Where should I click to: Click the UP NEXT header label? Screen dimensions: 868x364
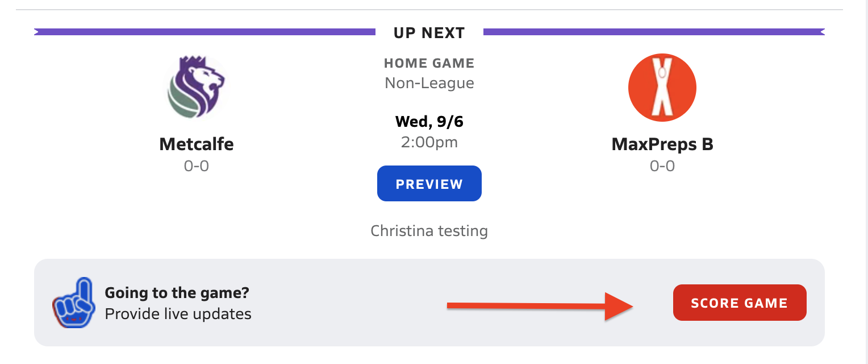click(429, 32)
